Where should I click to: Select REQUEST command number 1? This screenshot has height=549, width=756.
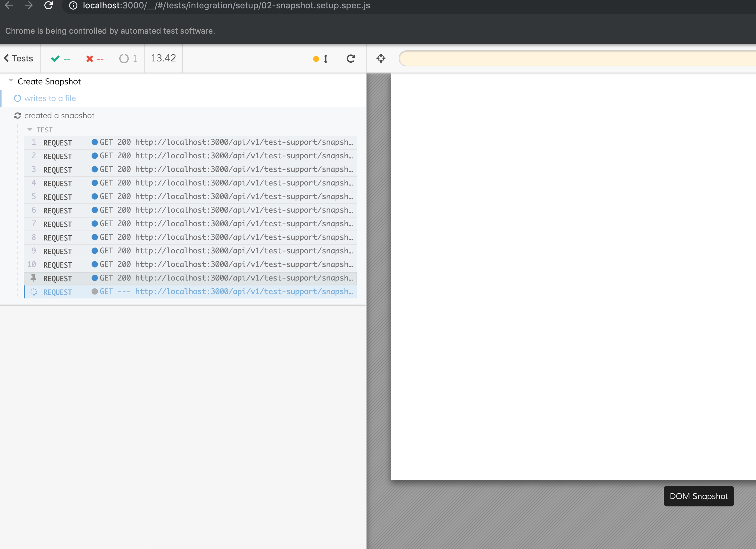tap(190, 143)
